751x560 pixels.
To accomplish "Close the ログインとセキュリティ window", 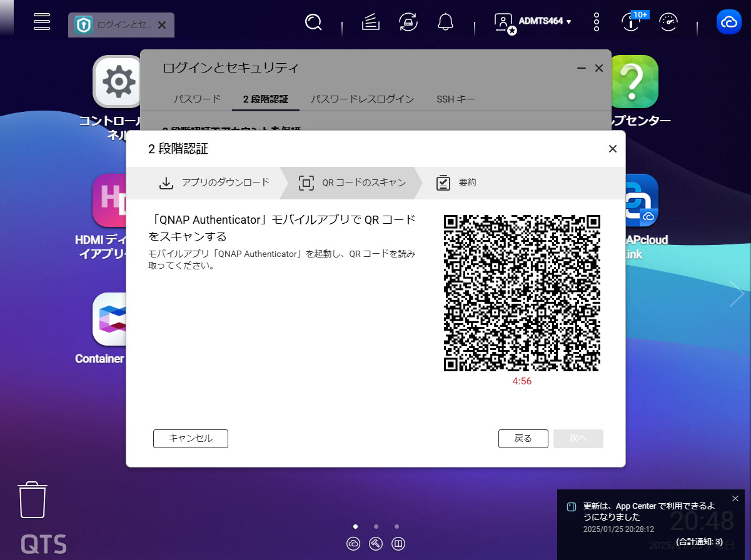I will pos(599,68).
